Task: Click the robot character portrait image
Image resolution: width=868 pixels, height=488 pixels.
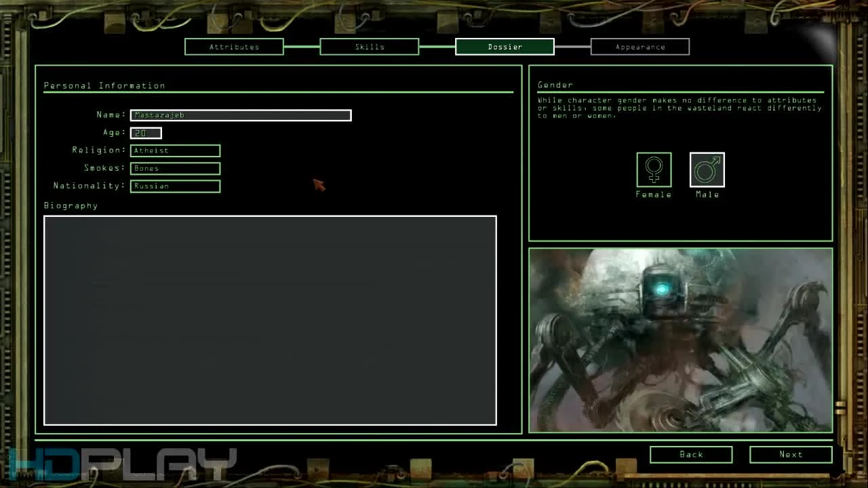Action: point(680,339)
